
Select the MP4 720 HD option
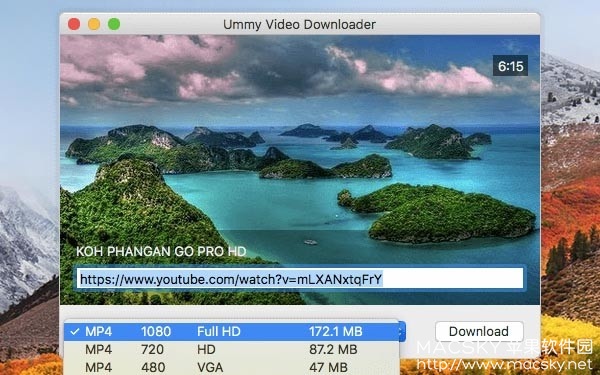tap(232, 349)
